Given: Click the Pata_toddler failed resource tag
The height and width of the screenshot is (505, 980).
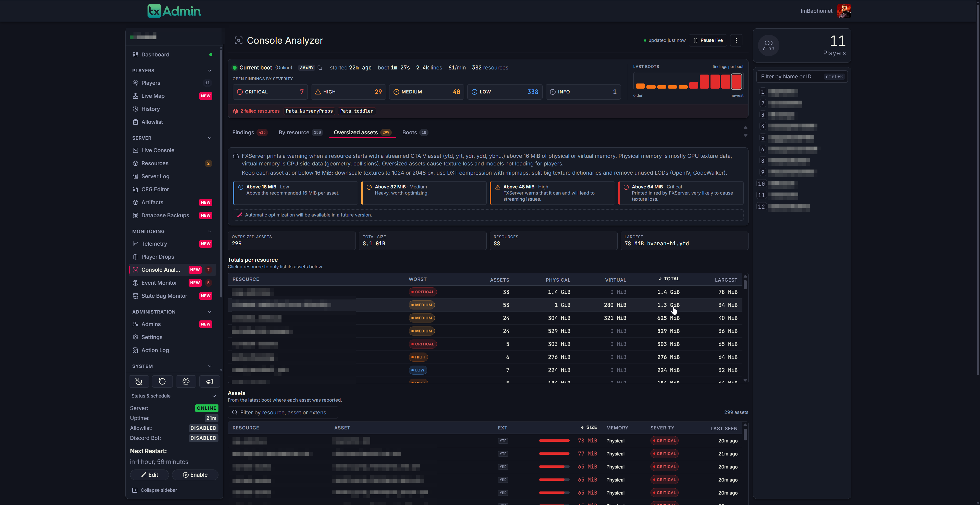Looking at the screenshot, I should pyautogui.click(x=357, y=111).
